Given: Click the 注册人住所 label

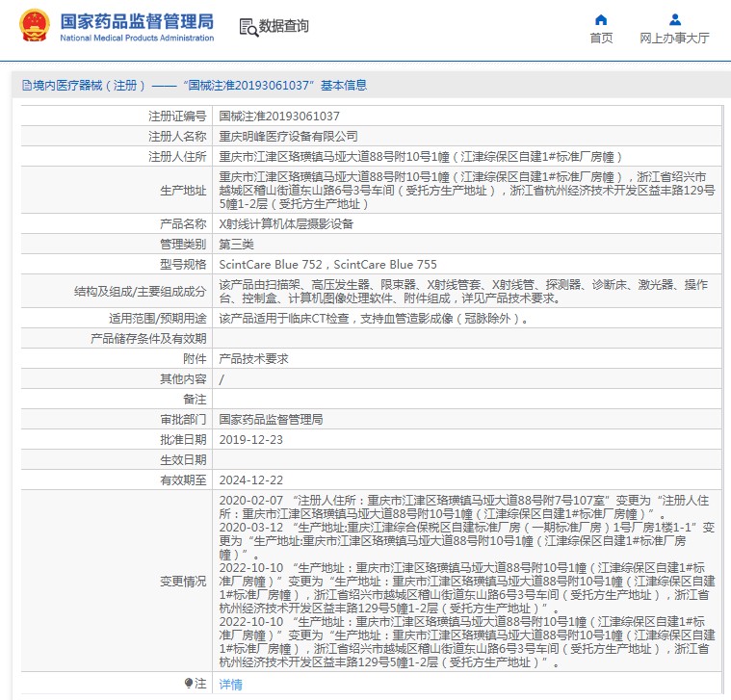Looking at the screenshot, I should click(177, 157).
